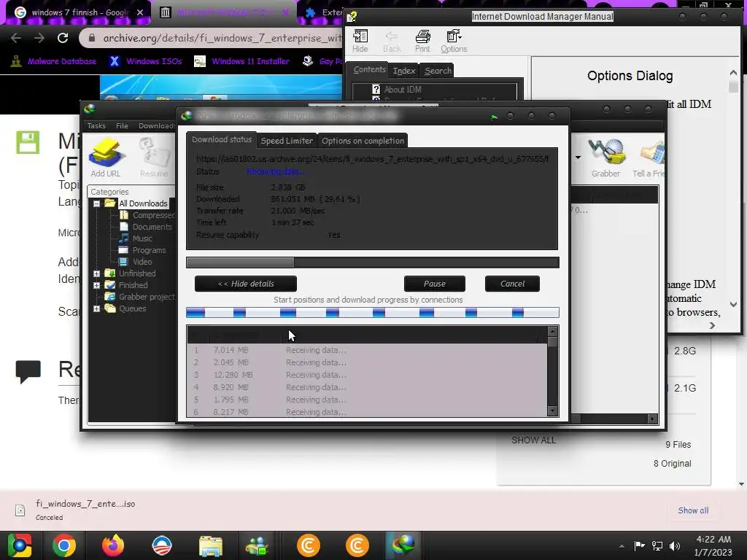Open Windows ISOs bookmark

(x=146, y=61)
